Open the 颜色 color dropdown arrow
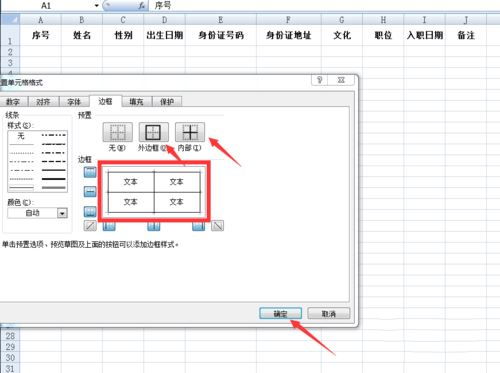This screenshot has height=373, width=500. pyautogui.click(x=62, y=213)
